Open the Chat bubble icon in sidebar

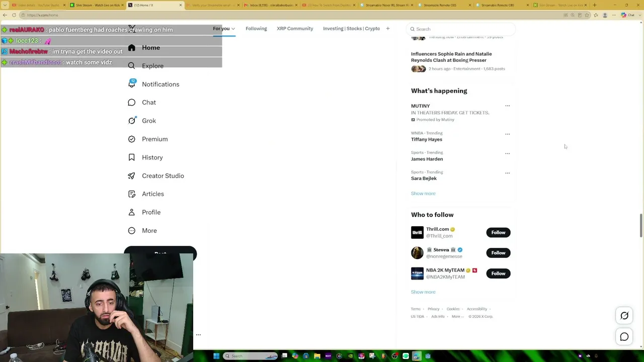[131, 103]
